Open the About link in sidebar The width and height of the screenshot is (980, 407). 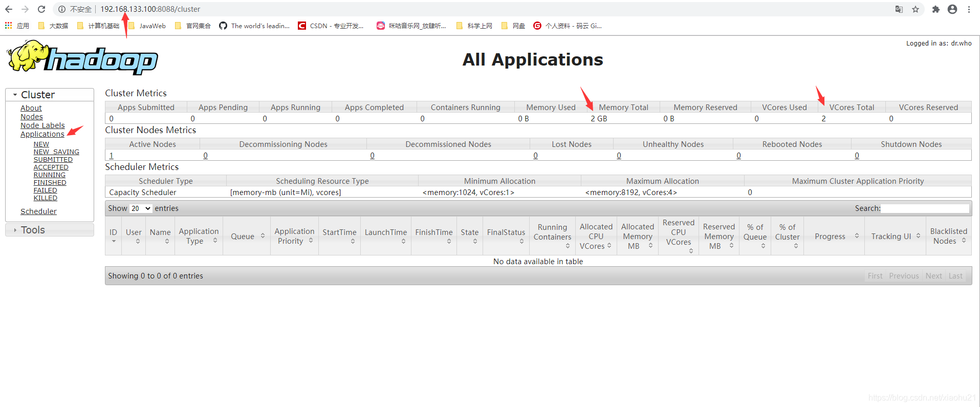[31, 108]
